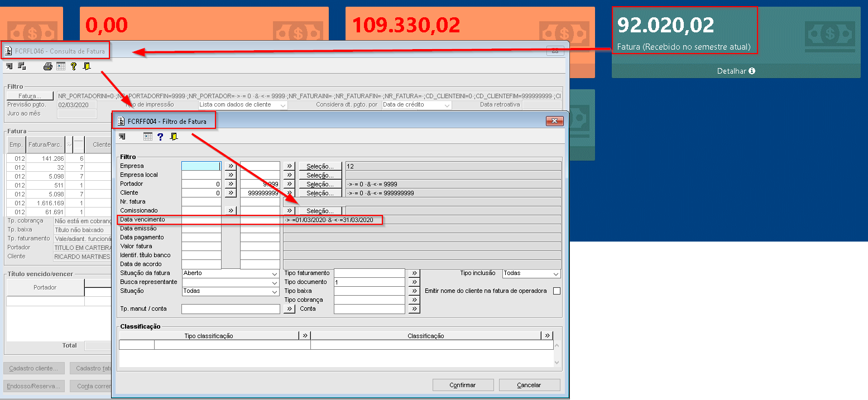Click the yellow help icon in Consulta de Fatura
868x400 pixels.
pos(73,66)
